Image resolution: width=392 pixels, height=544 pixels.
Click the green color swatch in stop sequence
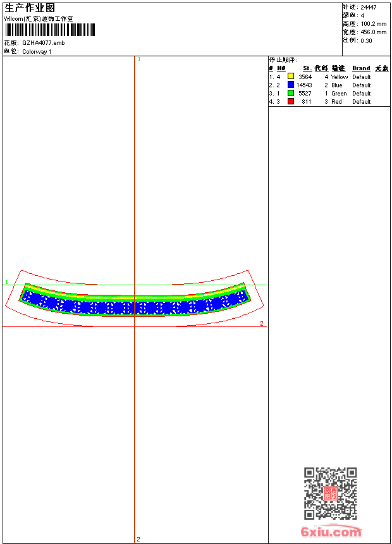pos(291,93)
